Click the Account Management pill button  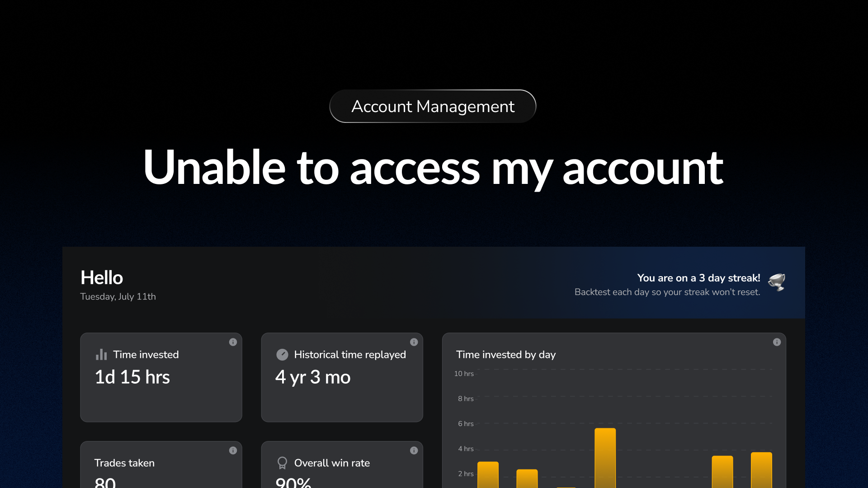[433, 106]
